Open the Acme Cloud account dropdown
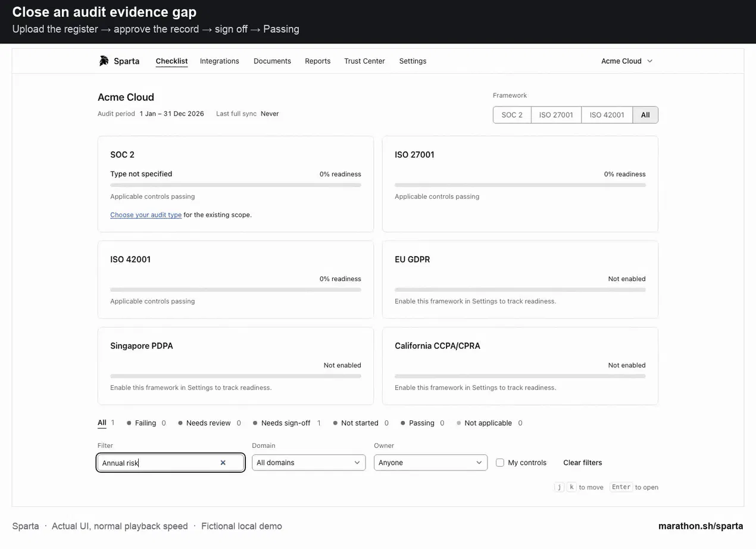The width and height of the screenshot is (756, 549). (x=627, y=61)
